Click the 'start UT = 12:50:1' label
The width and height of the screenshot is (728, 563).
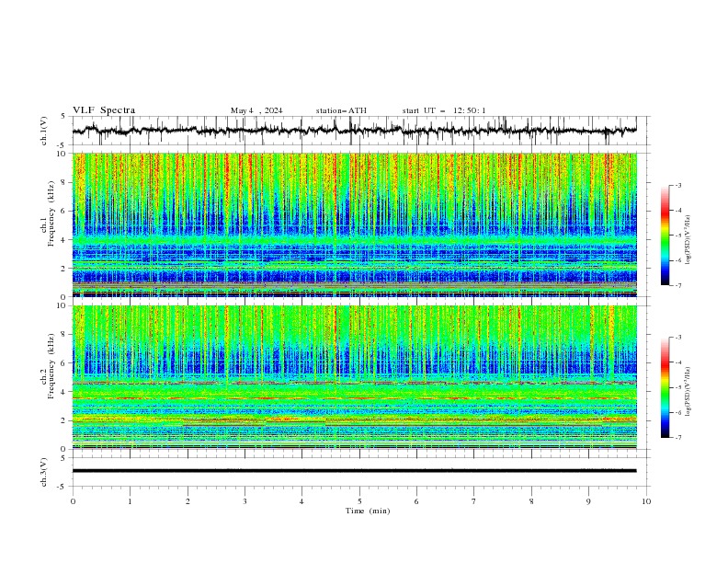click(x=444, y=110)
